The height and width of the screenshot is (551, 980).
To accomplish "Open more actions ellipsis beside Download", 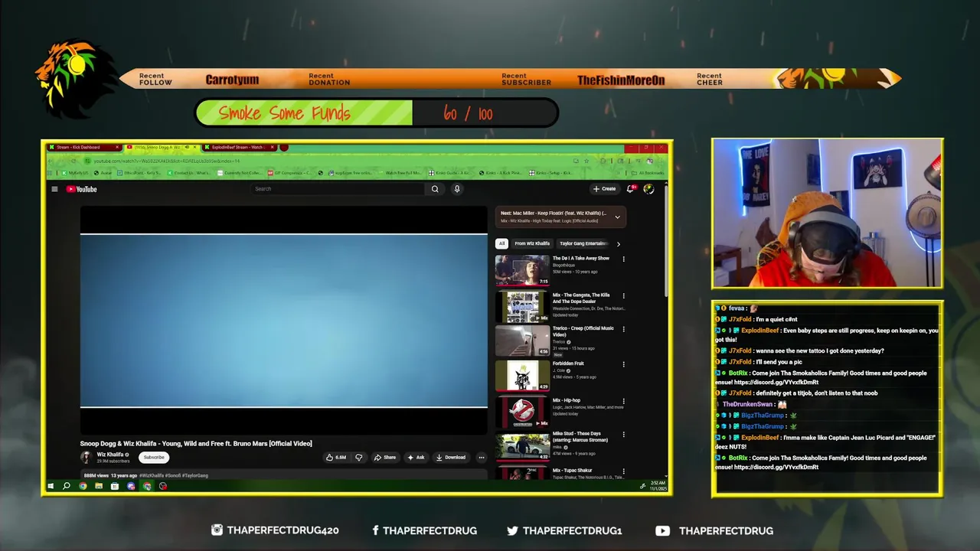I will (482, 458).
